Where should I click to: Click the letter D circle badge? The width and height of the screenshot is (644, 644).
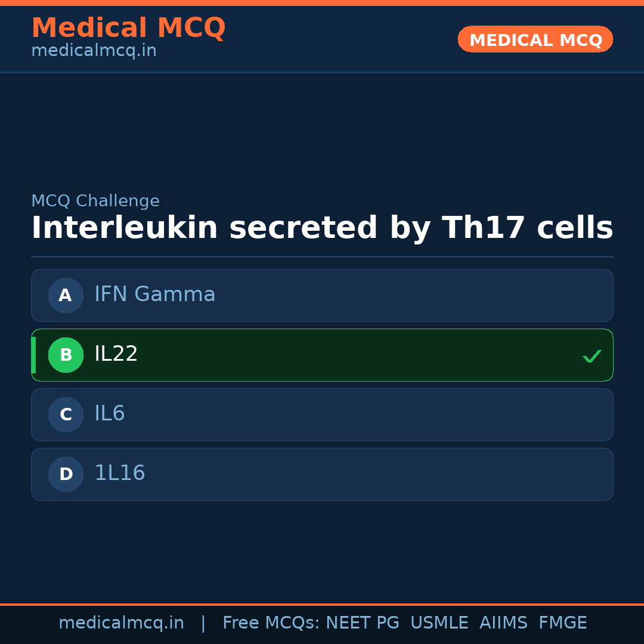tap(66, 474)
